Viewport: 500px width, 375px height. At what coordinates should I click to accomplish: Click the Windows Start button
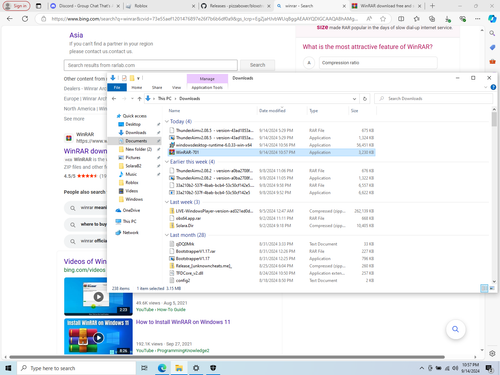(8, 368)
